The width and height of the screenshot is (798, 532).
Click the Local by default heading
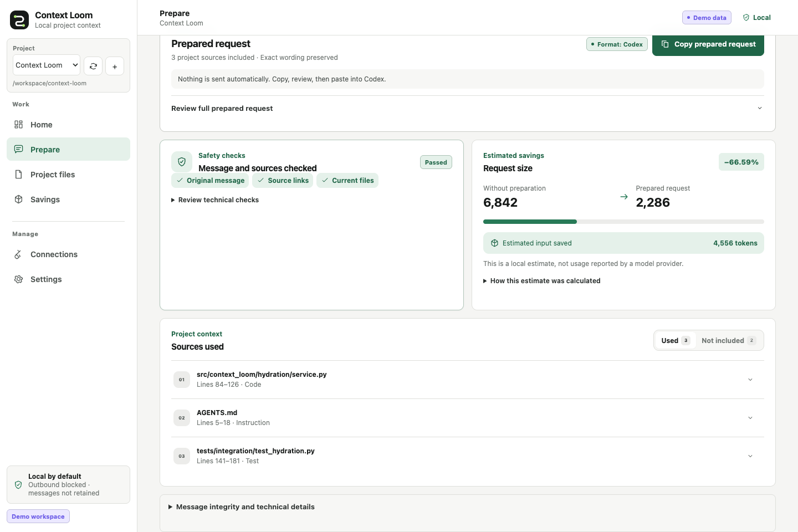pyautogui.click(x=55, y=477)
